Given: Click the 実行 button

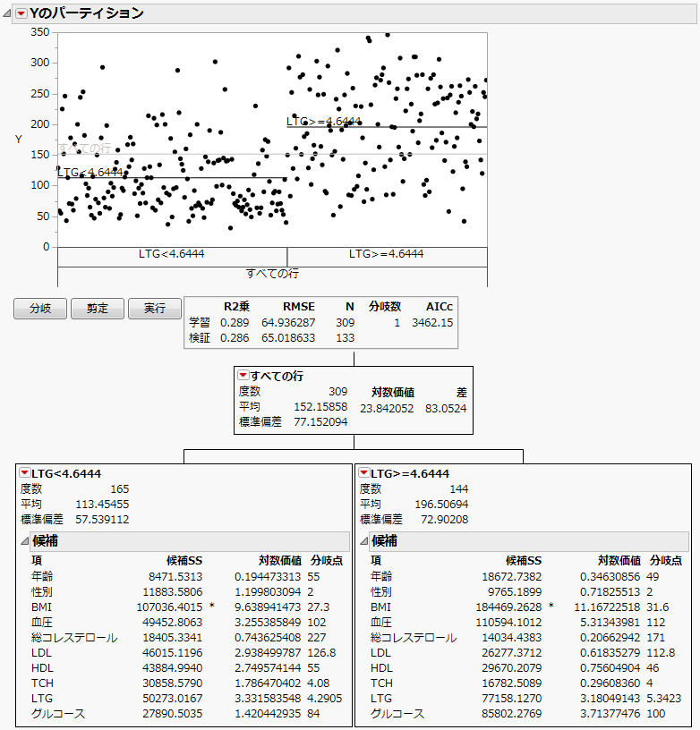Looking at the screenshot, I should tap(155, 309).
